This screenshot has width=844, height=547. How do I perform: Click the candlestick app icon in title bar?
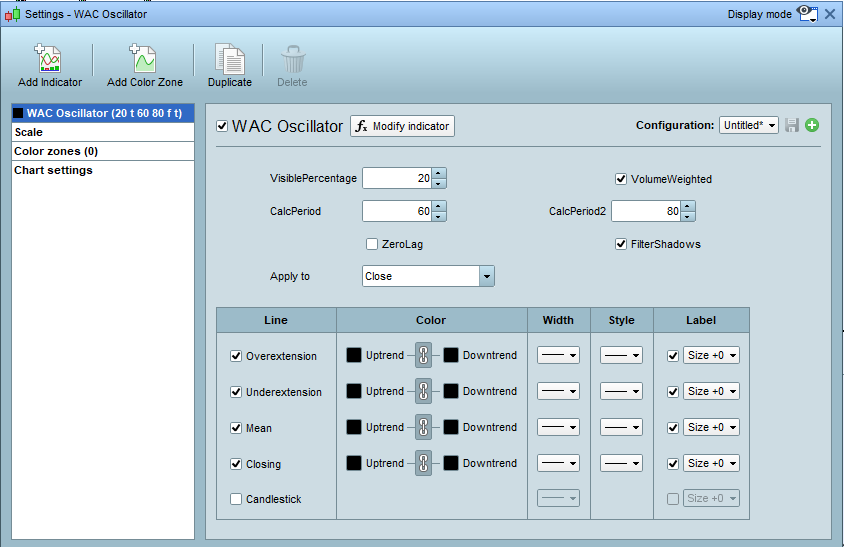(13, 15)
